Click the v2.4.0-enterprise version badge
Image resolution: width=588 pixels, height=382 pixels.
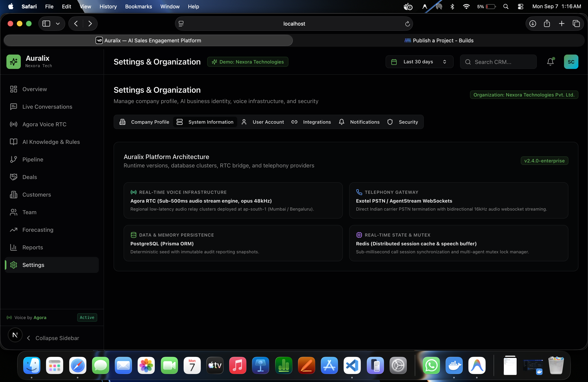coord(544,161)
